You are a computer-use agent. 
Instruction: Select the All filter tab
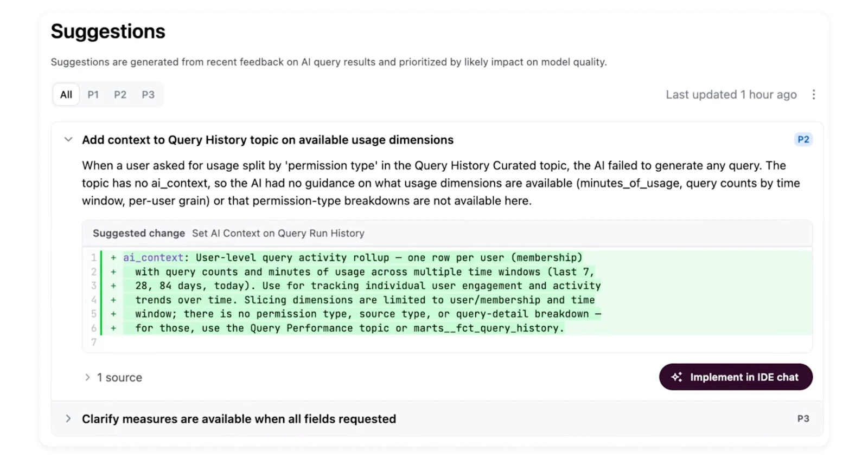tap(66, 95)
